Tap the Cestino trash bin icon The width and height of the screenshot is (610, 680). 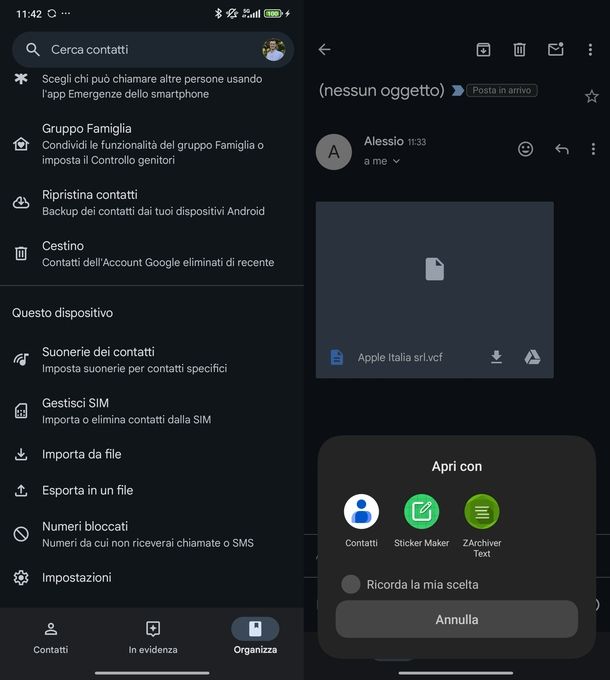[x=21, y=253]
